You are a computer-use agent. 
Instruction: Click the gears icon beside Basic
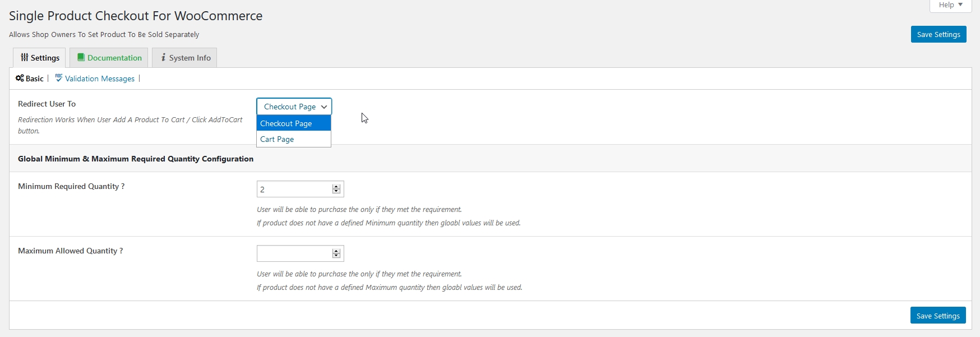(x=20, y=78)
